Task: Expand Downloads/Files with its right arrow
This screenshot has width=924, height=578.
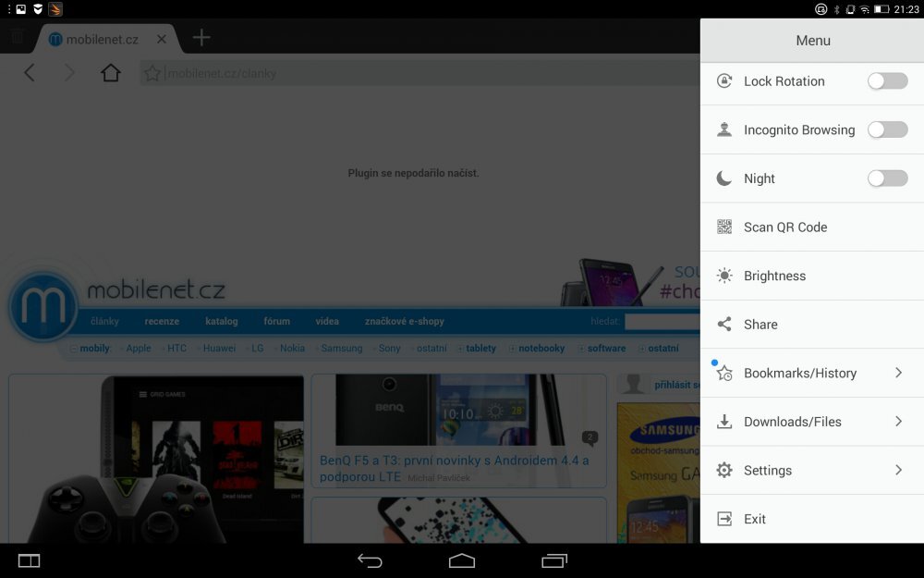Action: click(x=896, y=422)
